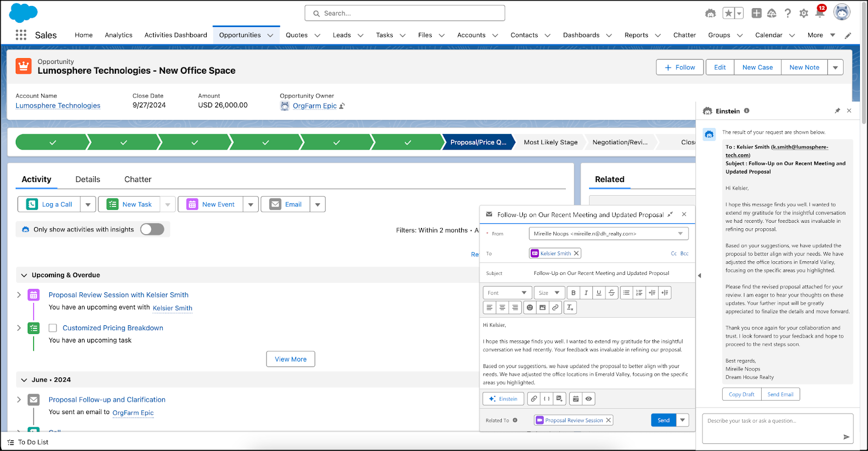Pin the Einstein panel
Image resolution: width=868 pixels, height=451 pixels.
tap(837, 111)
